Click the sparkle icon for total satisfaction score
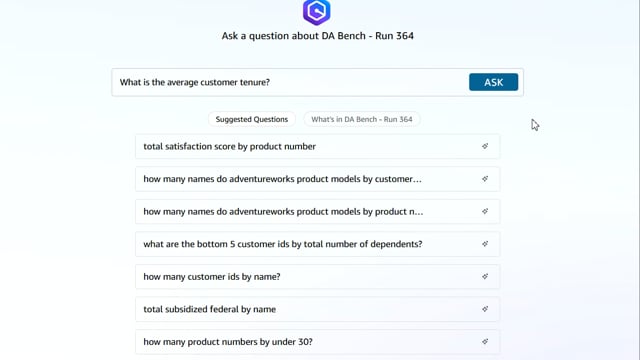The width and height of the screenshot is (640, 360). [x=485, y=146]
